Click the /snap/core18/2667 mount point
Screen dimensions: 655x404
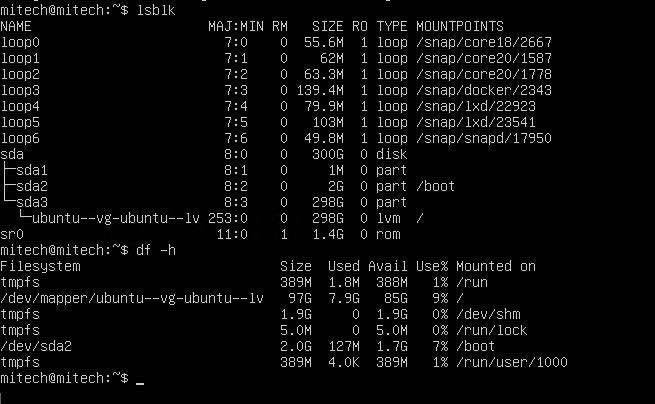tap(474, 41)
